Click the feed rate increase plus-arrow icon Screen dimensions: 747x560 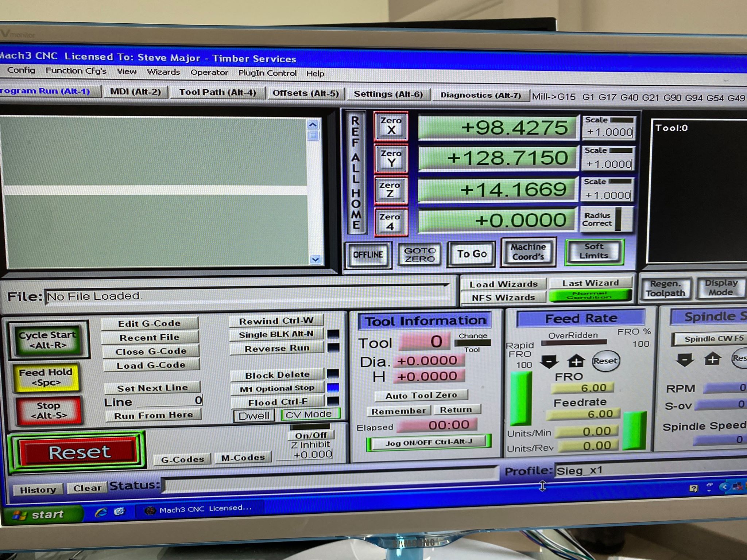click(x=576, y=361)
